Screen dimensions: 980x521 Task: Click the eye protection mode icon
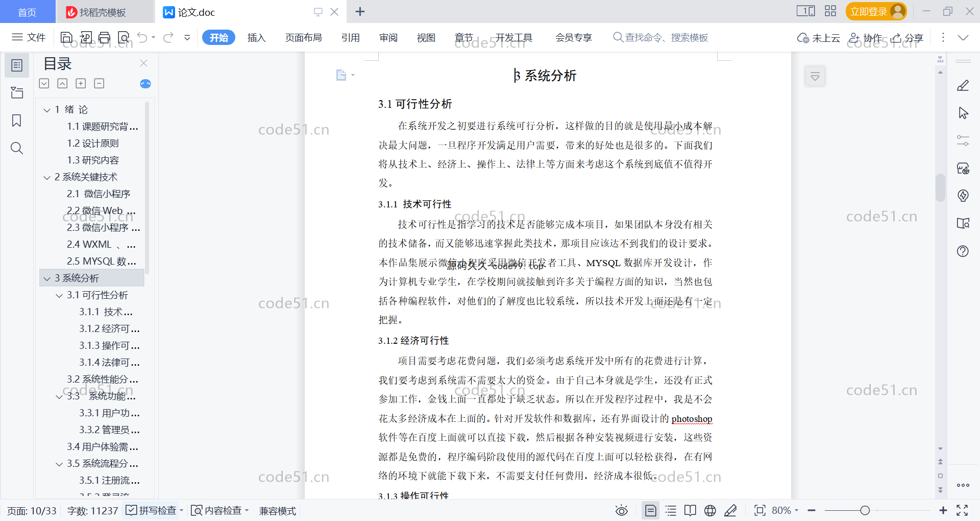(x=621, y=510)
